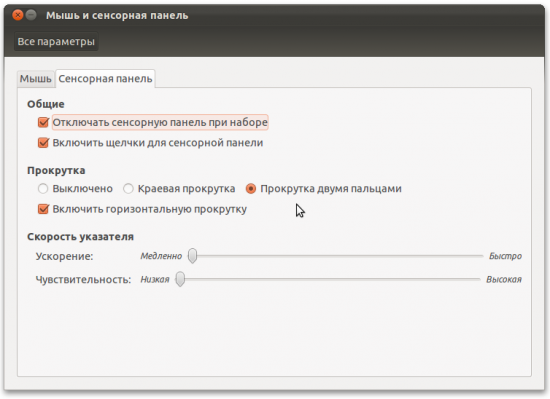550x399 pixels.
Task: Close the mouse and touchpad window
Action: coord(18,15)
